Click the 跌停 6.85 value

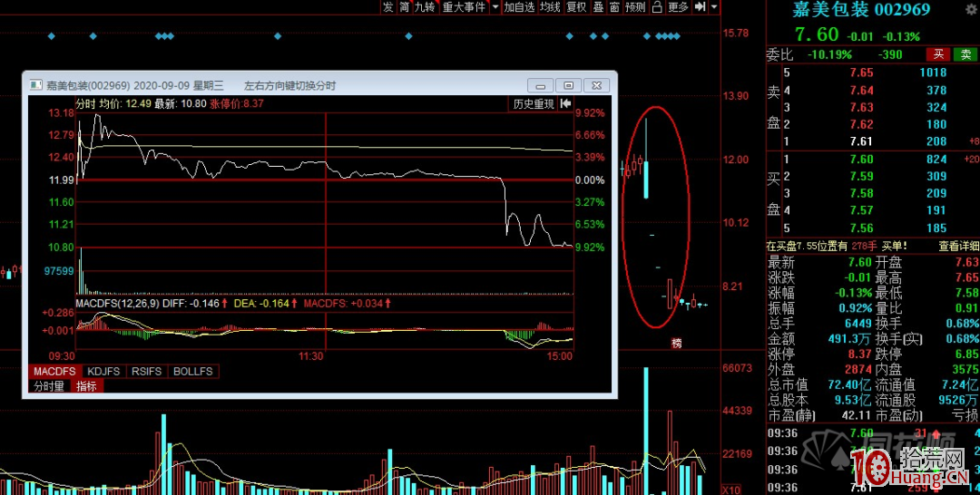(x=966, y=354)
